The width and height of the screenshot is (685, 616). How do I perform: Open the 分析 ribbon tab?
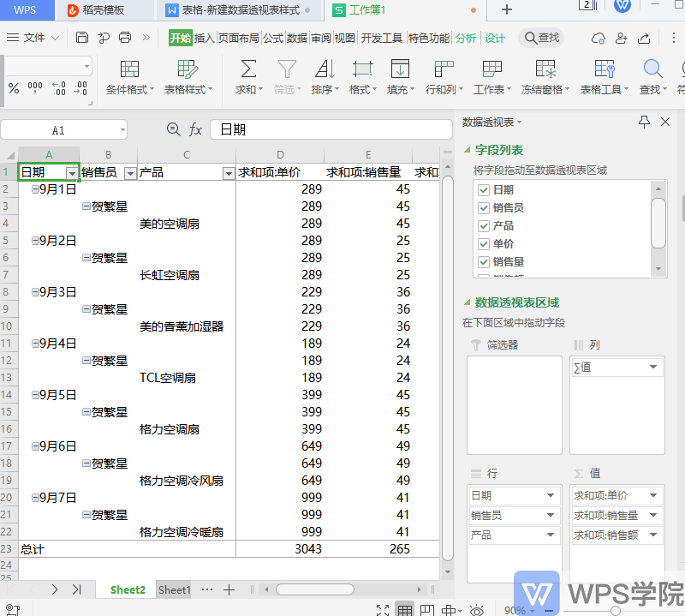[x=466, y=38]
